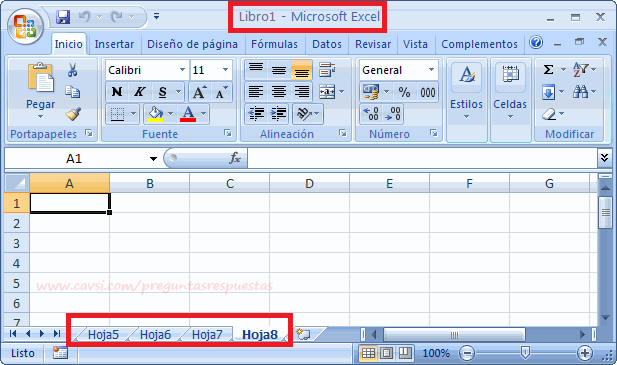Click the Increase Font Size icon

click(200, 92)
